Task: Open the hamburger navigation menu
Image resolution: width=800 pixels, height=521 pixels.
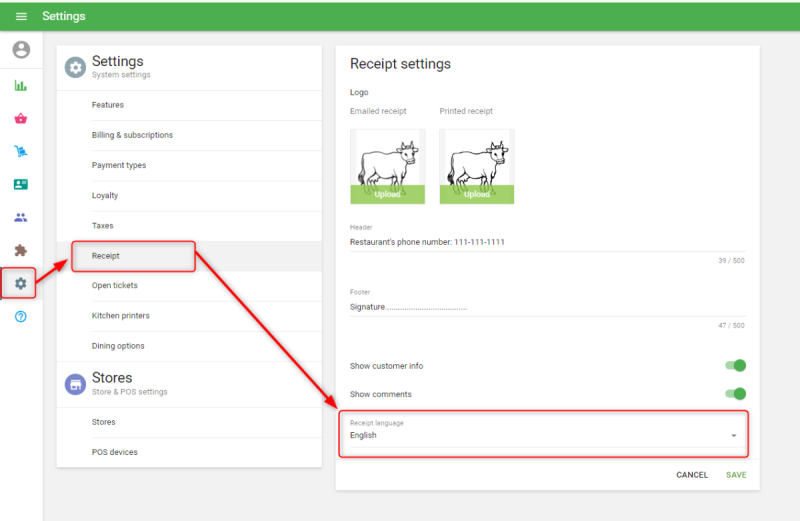Action: pyautogui.click(x=21, y=16)
